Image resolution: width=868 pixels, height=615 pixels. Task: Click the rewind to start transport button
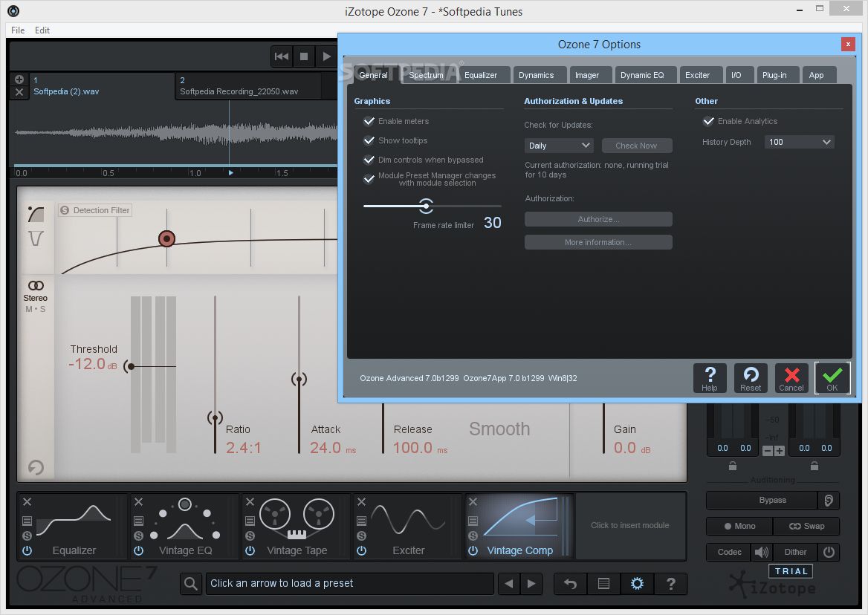pos(281,56)
